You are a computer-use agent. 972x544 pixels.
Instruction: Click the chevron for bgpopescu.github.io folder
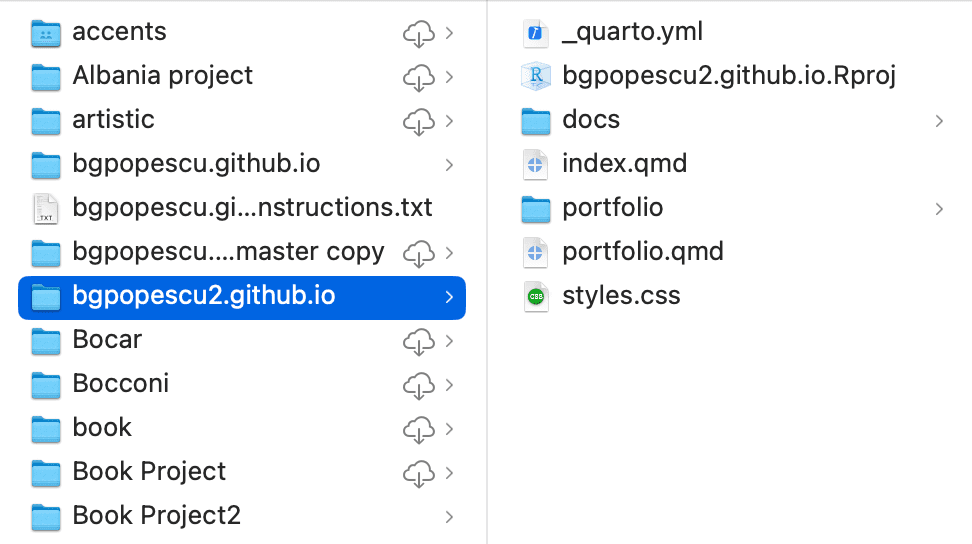point(449,165)
